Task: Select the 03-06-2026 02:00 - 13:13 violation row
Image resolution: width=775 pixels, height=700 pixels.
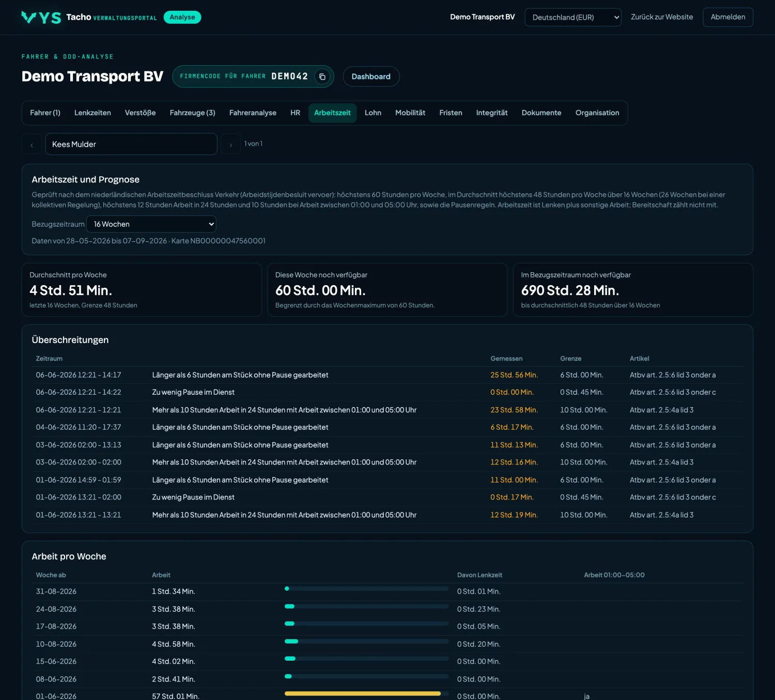Action: (x=388, y=445)
